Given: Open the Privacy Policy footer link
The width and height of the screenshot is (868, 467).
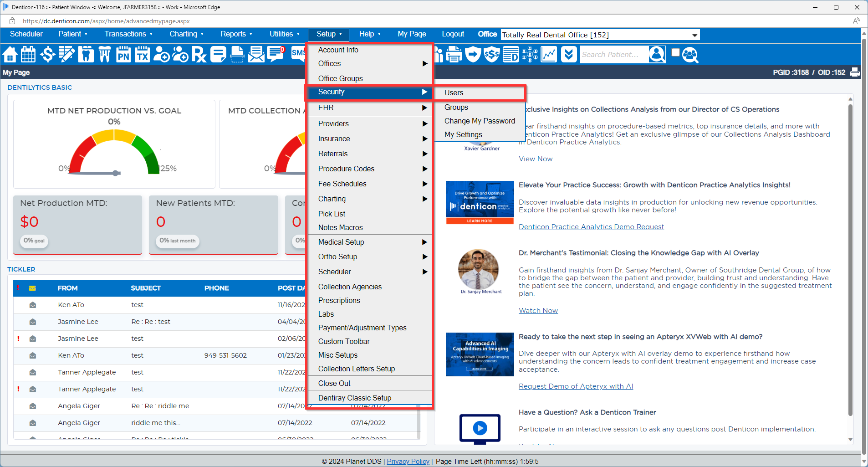Looking at the screenshot, I should point(408,462).
